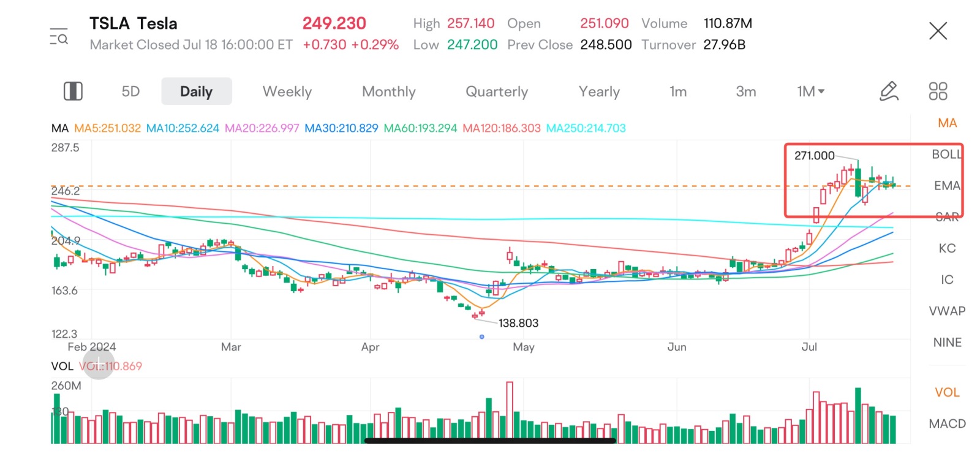The image size is (980, 453).
Task: Click the MA120:186.303 legend value
Action: [x=502, y=128]
